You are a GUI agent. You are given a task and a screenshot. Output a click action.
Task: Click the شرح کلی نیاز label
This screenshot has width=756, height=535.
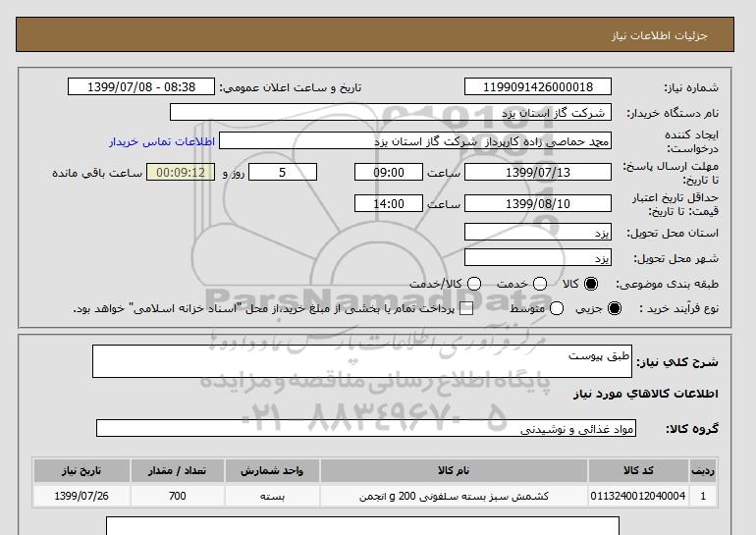pos(677,362)
